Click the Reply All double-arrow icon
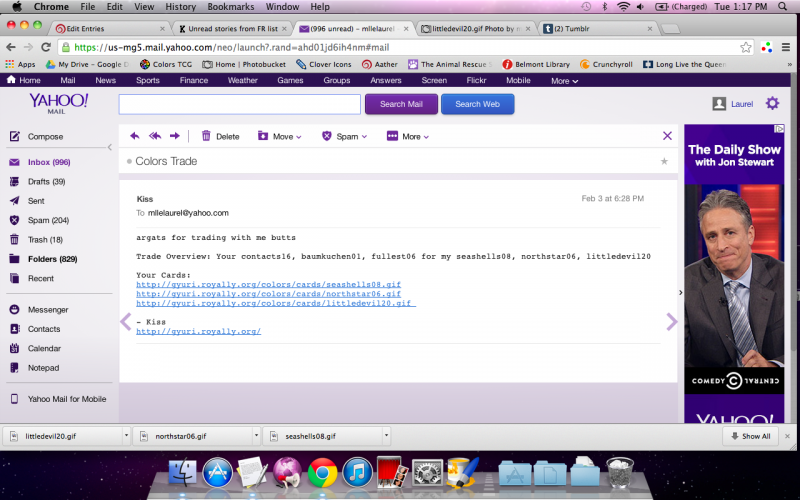 pyautogui.click(x=155, y=136)
